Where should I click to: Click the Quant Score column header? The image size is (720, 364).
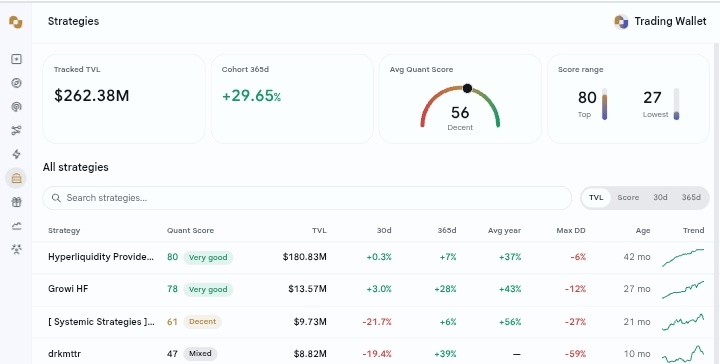point(191,230)
